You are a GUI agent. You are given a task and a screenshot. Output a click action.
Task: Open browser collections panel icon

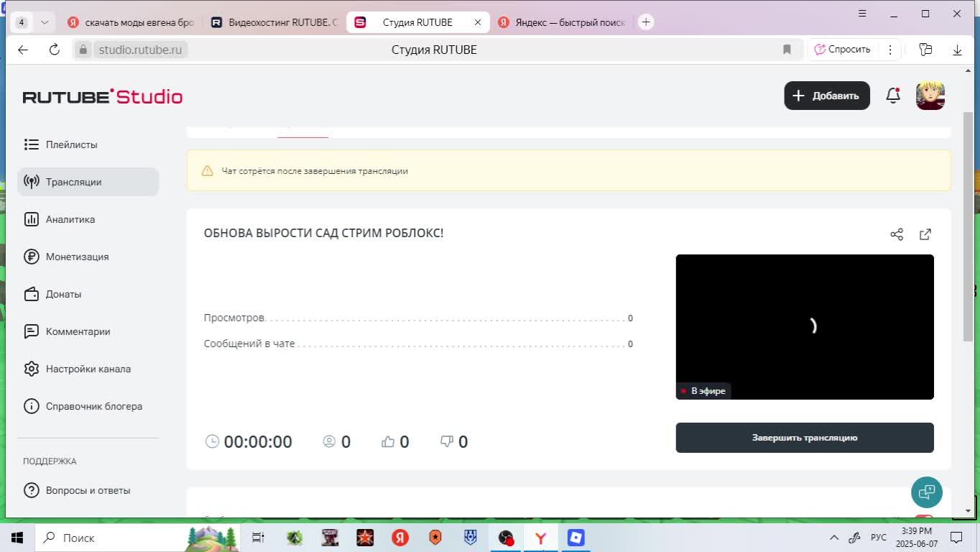coord(925,50)
